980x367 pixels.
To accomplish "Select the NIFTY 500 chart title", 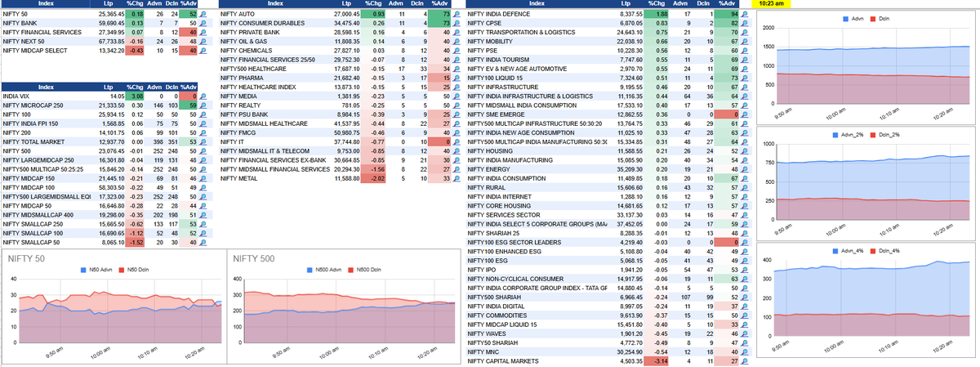I will (256, 258).
